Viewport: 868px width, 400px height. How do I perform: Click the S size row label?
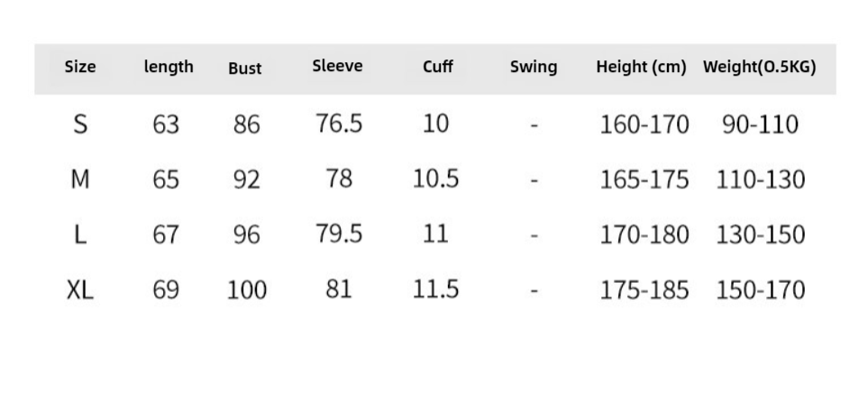click(x=80, y=124)
